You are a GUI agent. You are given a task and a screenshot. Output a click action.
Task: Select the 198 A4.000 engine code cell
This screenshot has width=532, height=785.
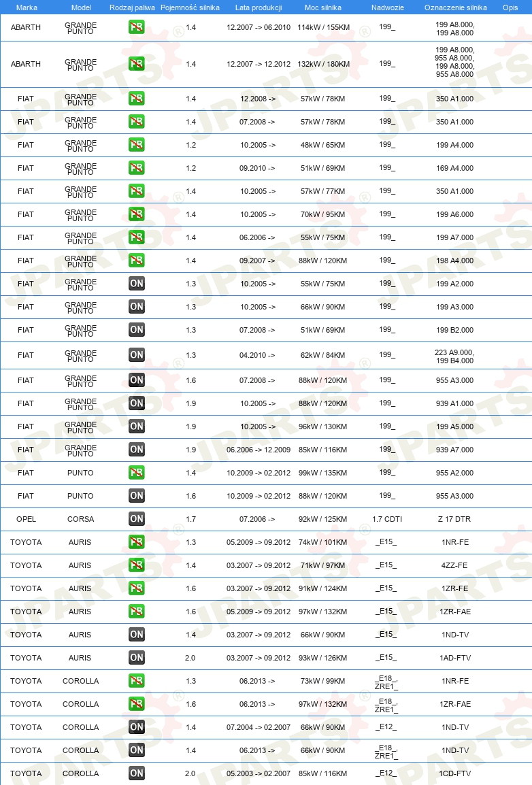[x=454, y=261]
